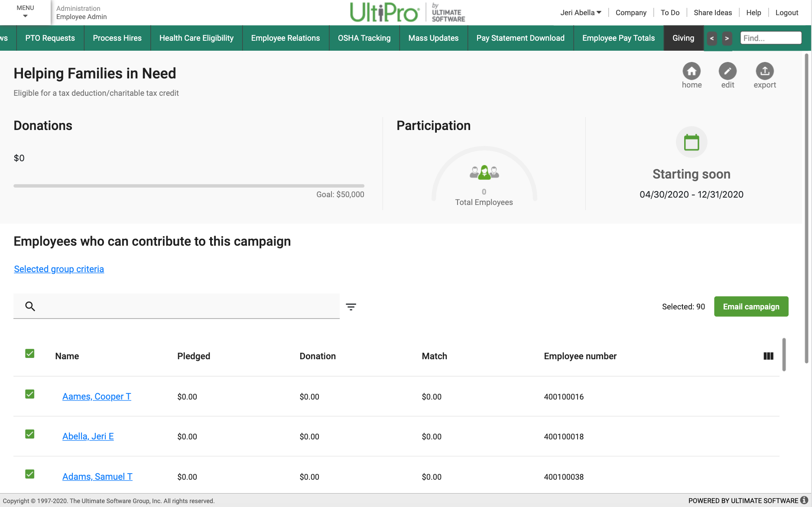Image resolution: width=812 pixels, height=507 pixels.
Task: Click the home icon button
Action: [x=692, y=71]
